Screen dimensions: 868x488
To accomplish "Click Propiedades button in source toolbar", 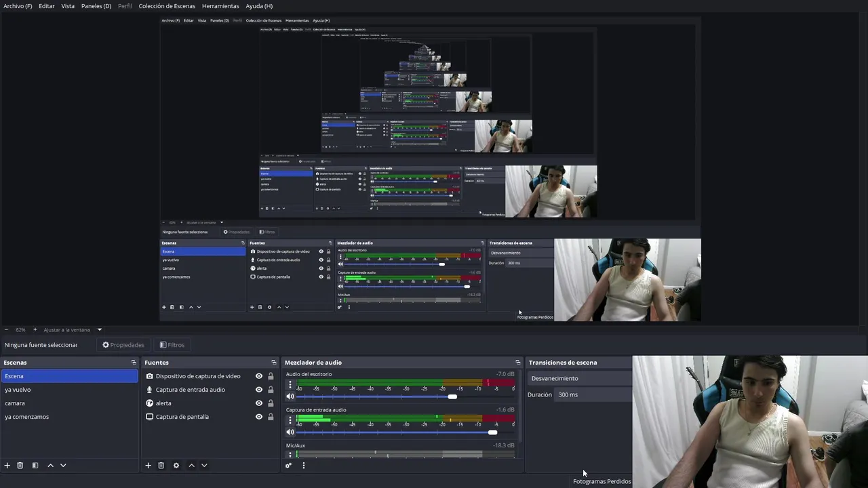I will pos(123,345).
